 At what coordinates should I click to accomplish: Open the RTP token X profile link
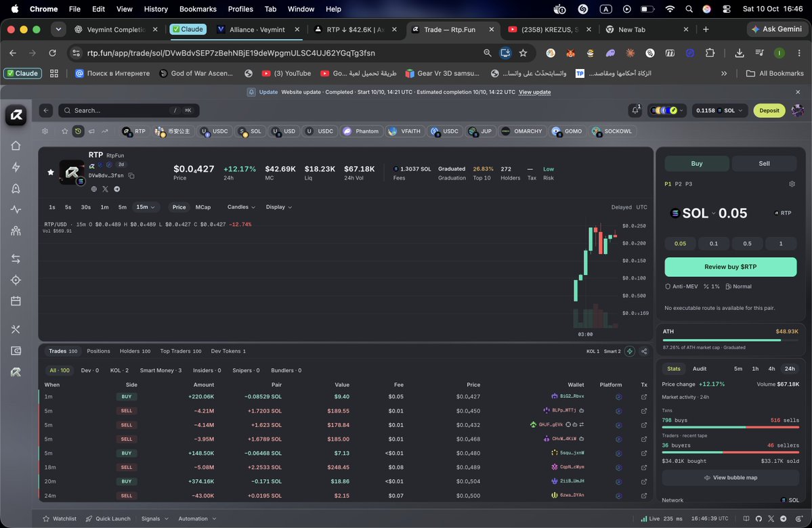(105, 189)
